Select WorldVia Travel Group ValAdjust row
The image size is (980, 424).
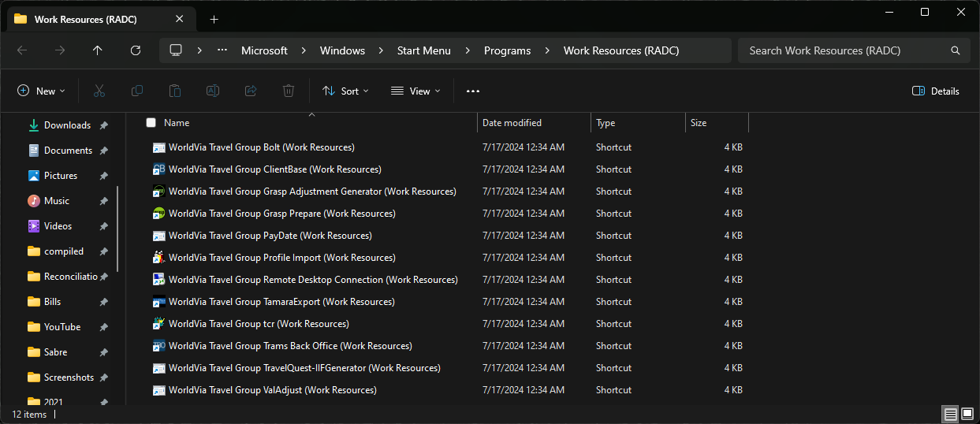click(447, 390)
